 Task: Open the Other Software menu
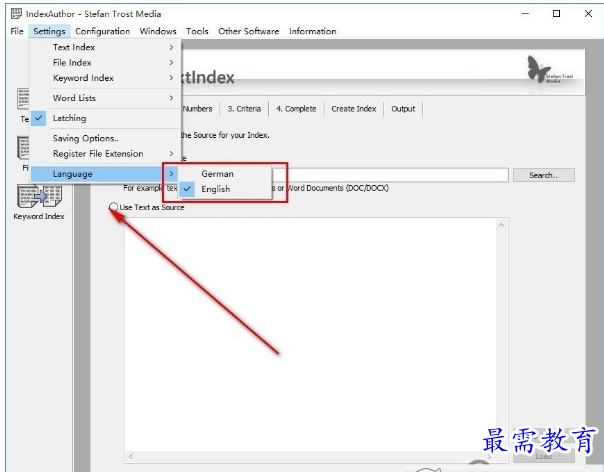(248, 31)
